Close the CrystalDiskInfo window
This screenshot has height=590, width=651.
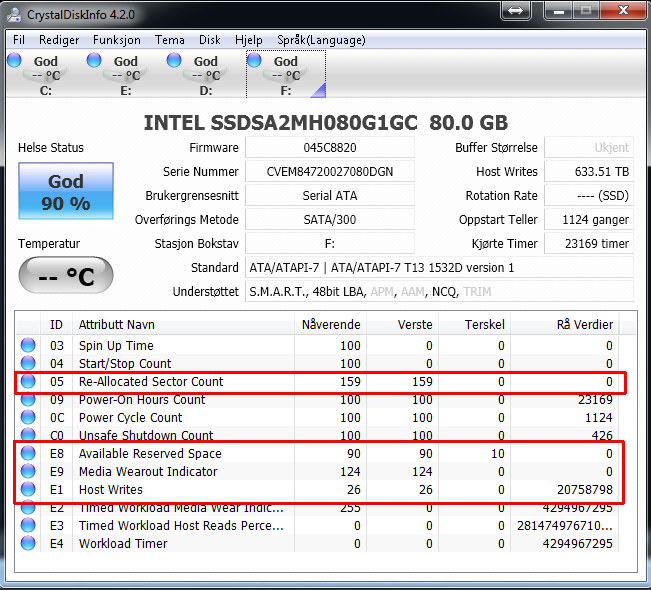coord(623,10)
